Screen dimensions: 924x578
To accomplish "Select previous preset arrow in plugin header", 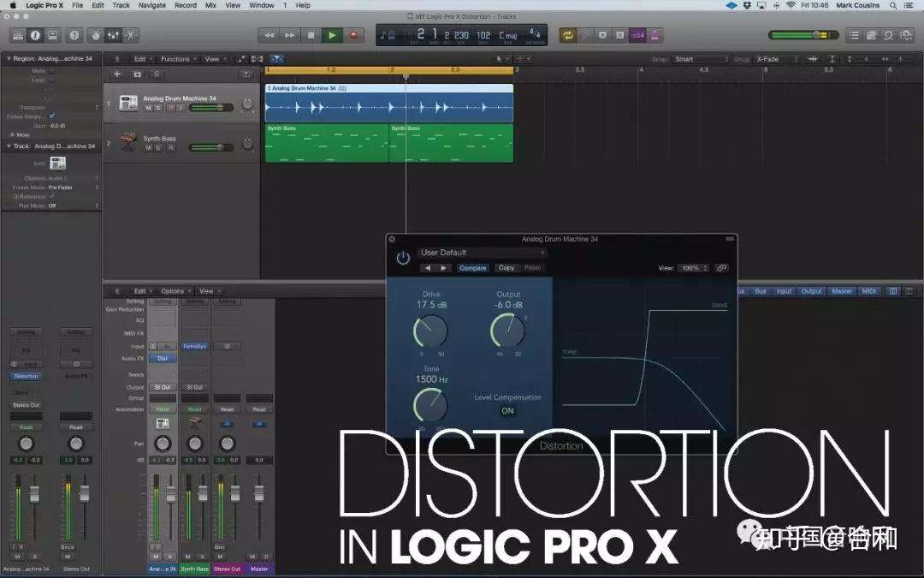I will [428, 268].
